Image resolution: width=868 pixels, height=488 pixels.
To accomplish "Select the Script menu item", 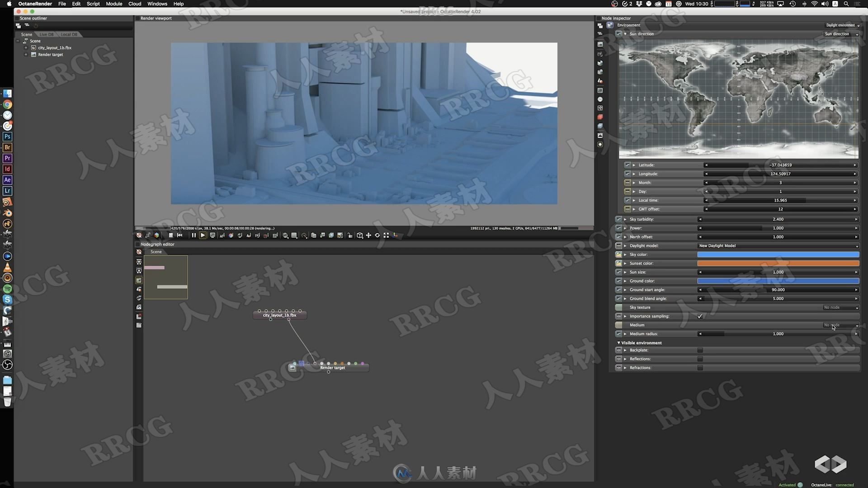I will click(93, 4).
